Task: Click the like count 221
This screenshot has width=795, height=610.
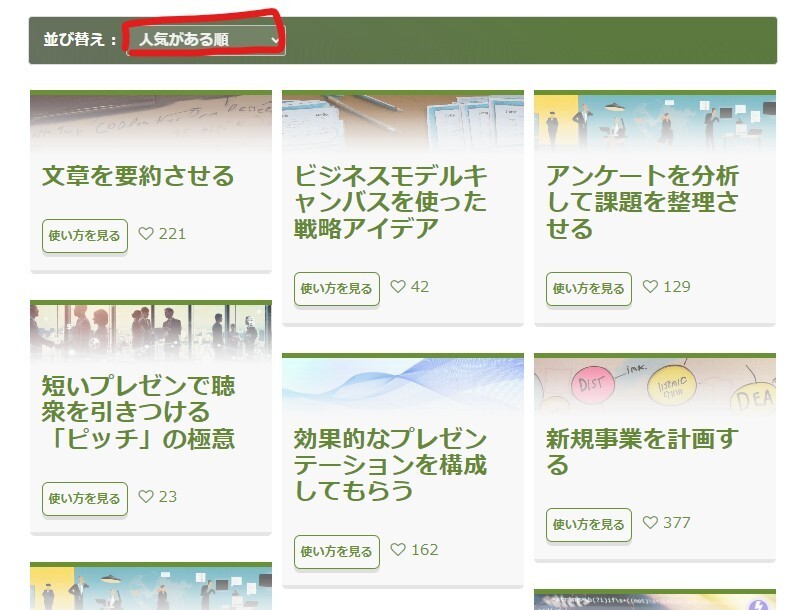Action: point(172,234)
